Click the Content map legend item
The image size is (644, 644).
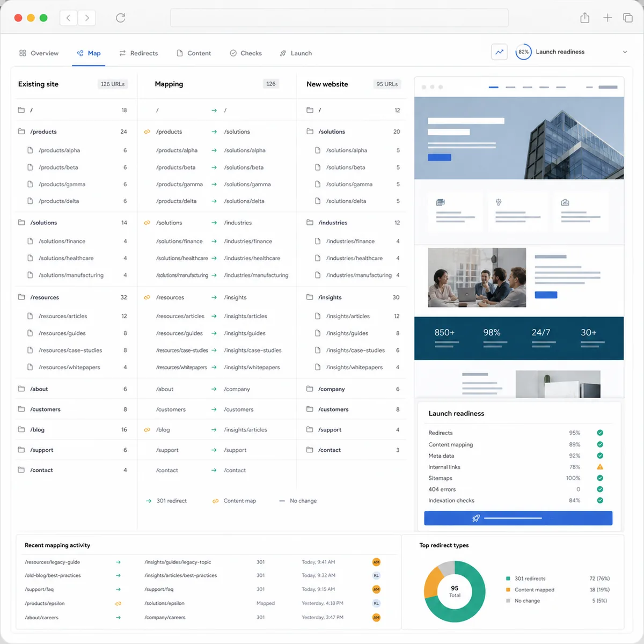pos(234,501)
